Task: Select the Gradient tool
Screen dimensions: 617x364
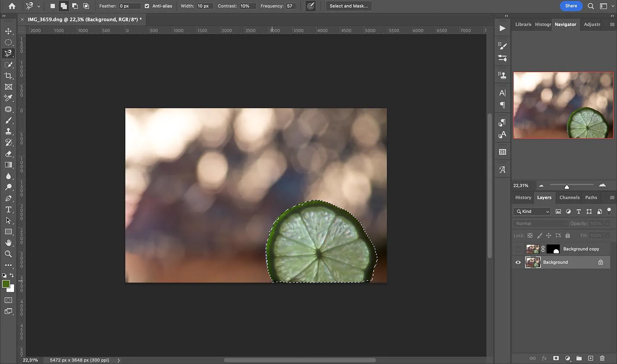Action: 8,165
